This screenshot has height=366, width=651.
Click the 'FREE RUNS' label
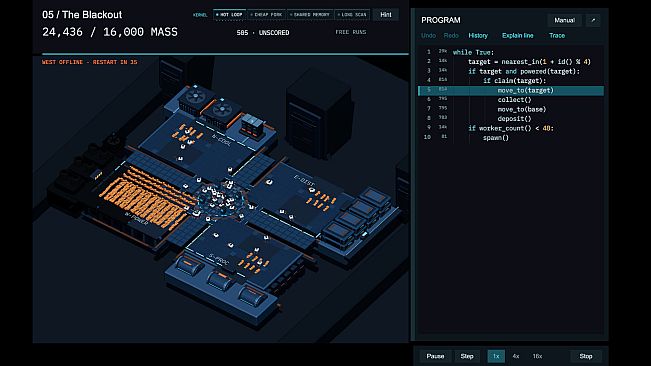click(351, 32)
